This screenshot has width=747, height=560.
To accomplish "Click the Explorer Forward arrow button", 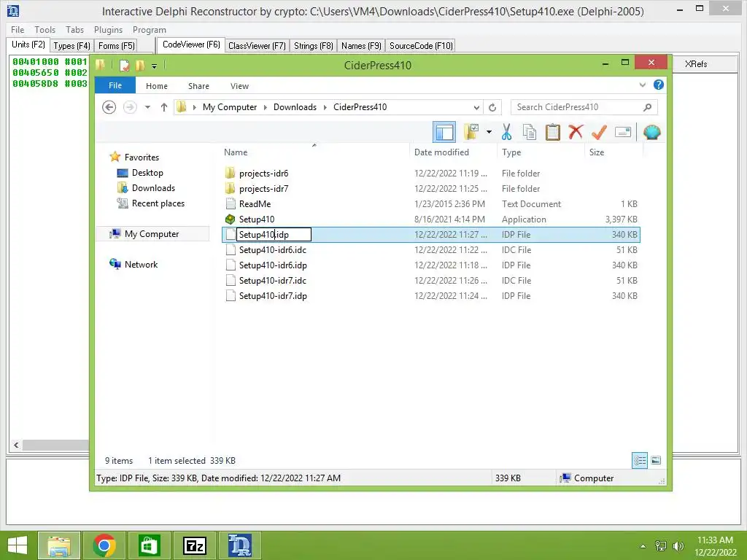I will pos(130,107).
